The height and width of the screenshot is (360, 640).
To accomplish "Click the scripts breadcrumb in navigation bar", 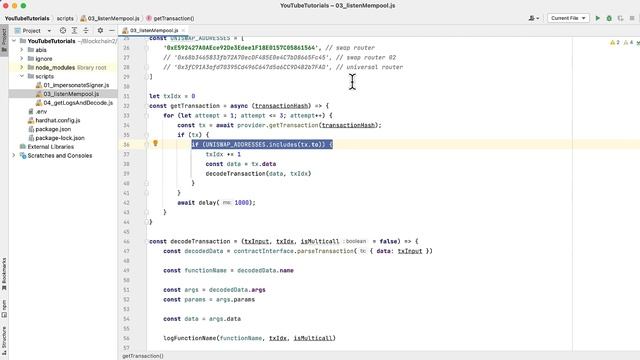I will pyautogui.click(x=65, y=18).
